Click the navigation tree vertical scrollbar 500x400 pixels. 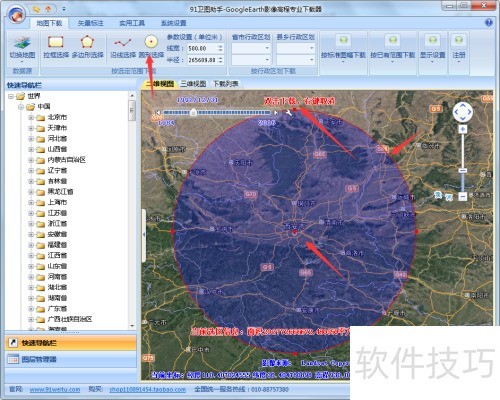pos(132,210)
